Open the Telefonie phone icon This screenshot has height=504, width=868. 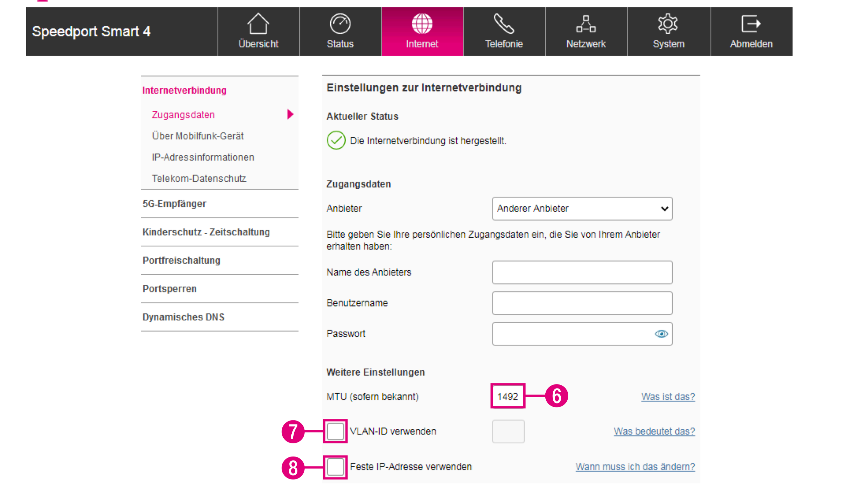click(x=504, y=24)
